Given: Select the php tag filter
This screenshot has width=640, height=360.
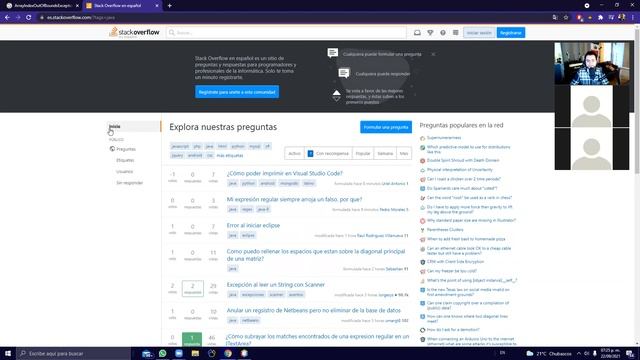Looking at the screenshot, I should pos(197,146).
